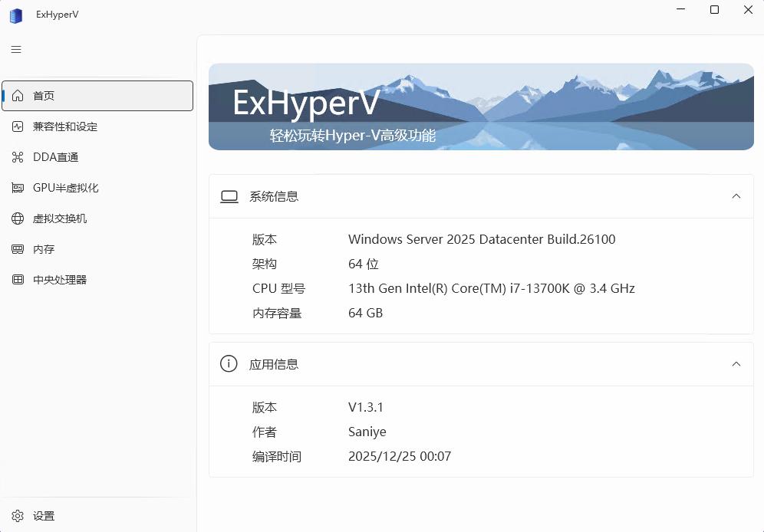Open 设置 with the gear icon
The image size is (764, 532).
[18, 516]
